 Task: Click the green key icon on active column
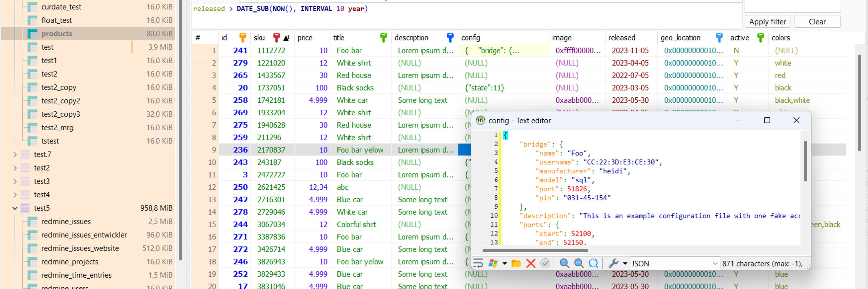point(760,37)
